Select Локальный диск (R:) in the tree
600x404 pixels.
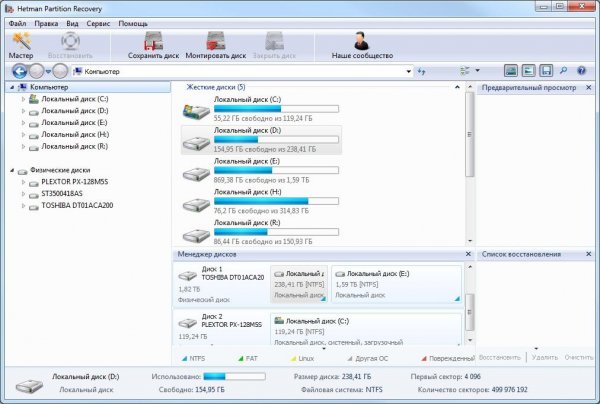tap(75, 147)
